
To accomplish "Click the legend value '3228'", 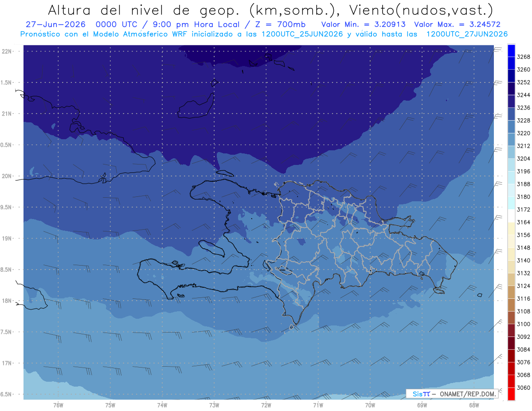I will click(524, 121).
